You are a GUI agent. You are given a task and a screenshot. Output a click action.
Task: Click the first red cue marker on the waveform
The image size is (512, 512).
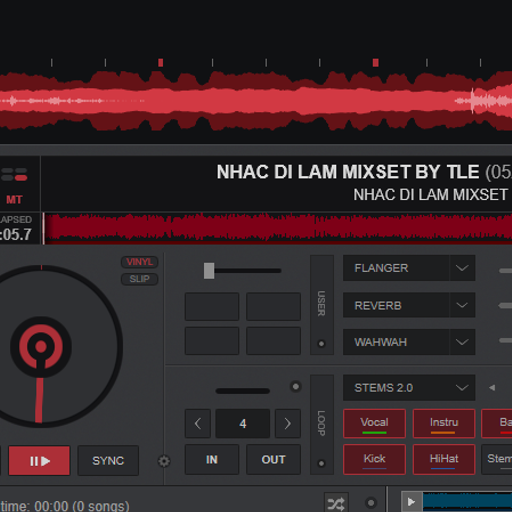[161, 63]
